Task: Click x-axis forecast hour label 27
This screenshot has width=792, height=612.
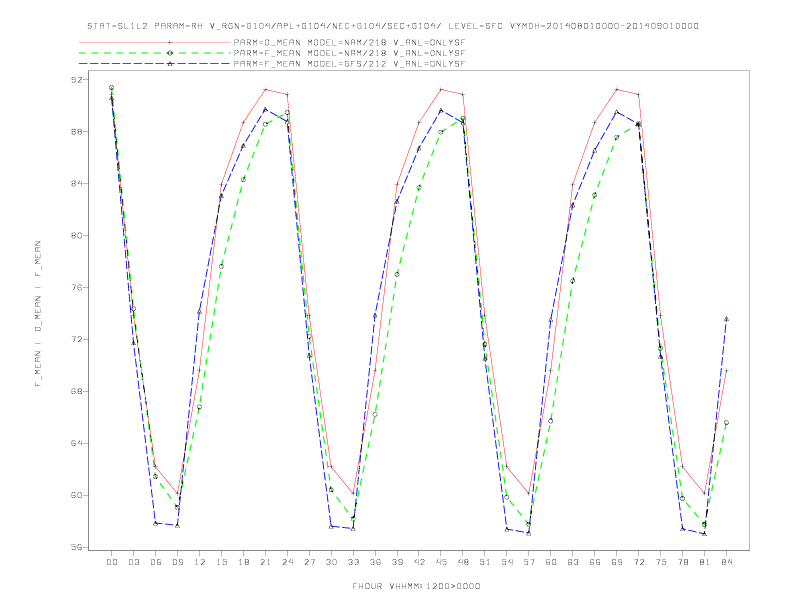Action: pyautogui.click(x=309, y=562)
